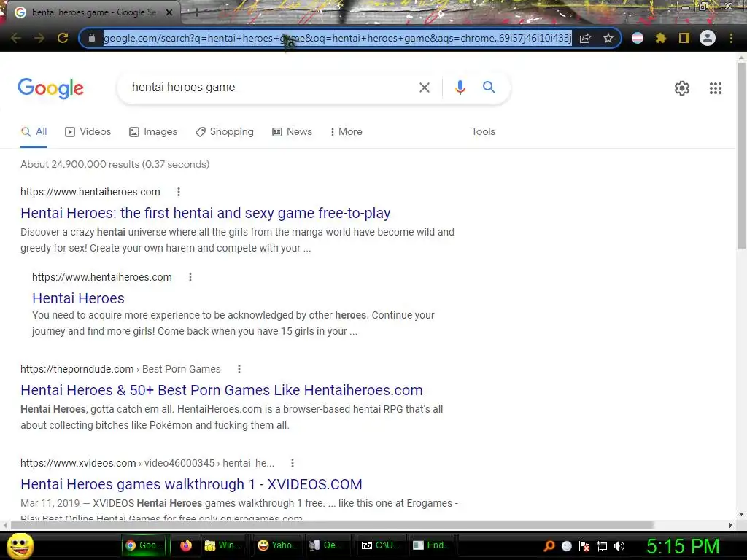
Task: Close the Google search browser tab
Action: coord(169,12)
